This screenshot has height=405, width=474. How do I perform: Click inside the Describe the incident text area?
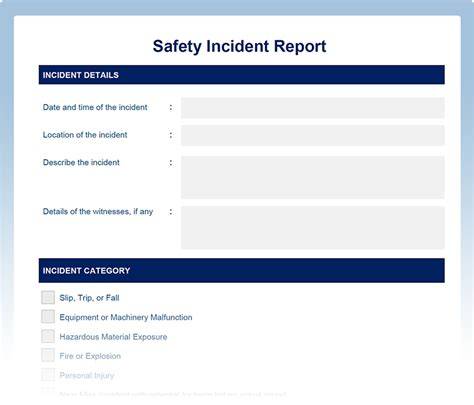(x=313, y=177)
